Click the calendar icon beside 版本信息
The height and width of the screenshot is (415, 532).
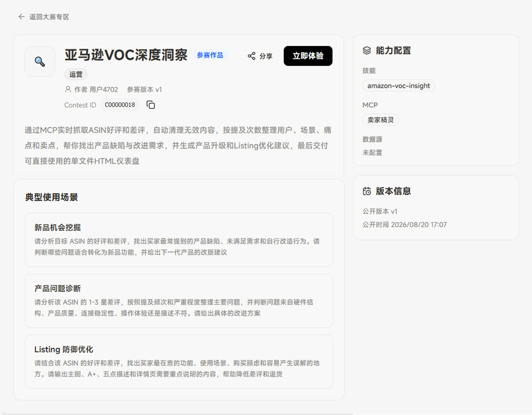(367, 191)
